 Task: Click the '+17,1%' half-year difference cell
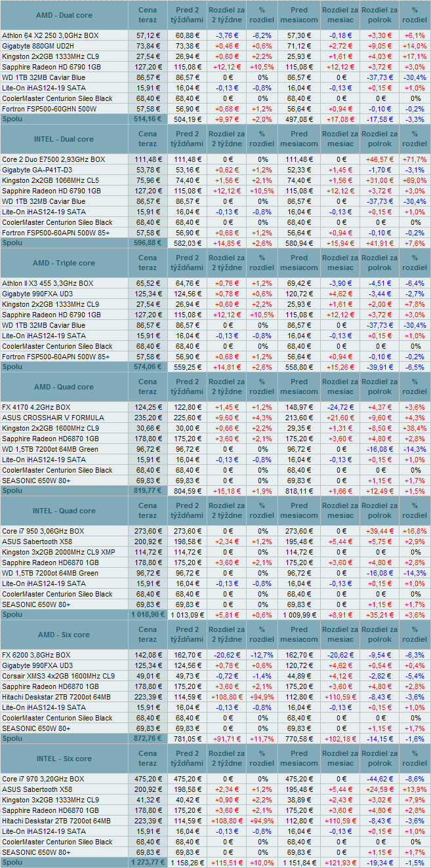point(415,56)
